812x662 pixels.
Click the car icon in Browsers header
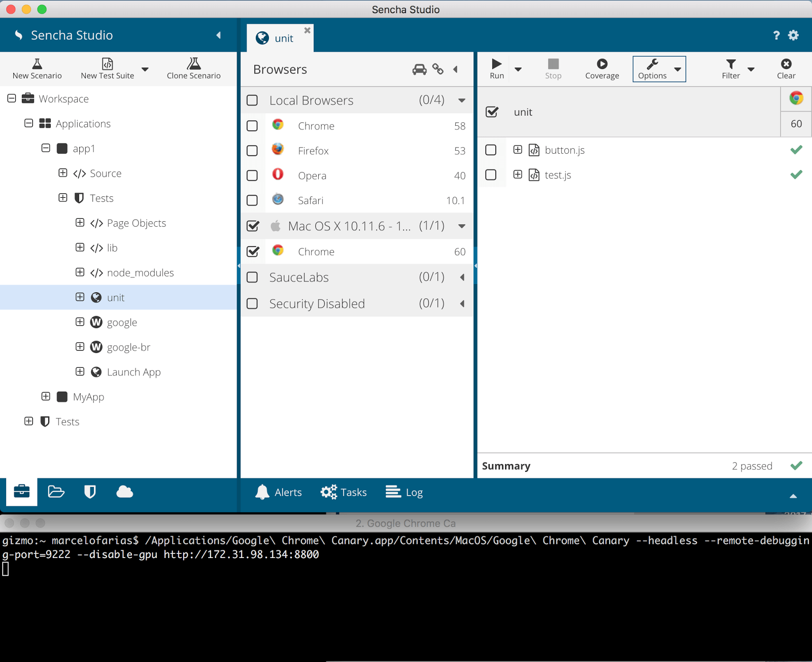coord(419,69)
